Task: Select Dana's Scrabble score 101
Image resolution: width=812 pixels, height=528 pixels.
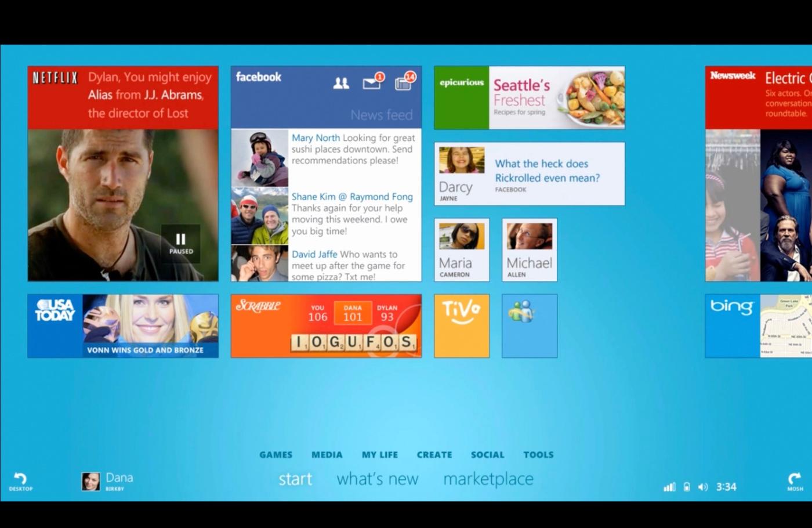Action: point(353,313)
